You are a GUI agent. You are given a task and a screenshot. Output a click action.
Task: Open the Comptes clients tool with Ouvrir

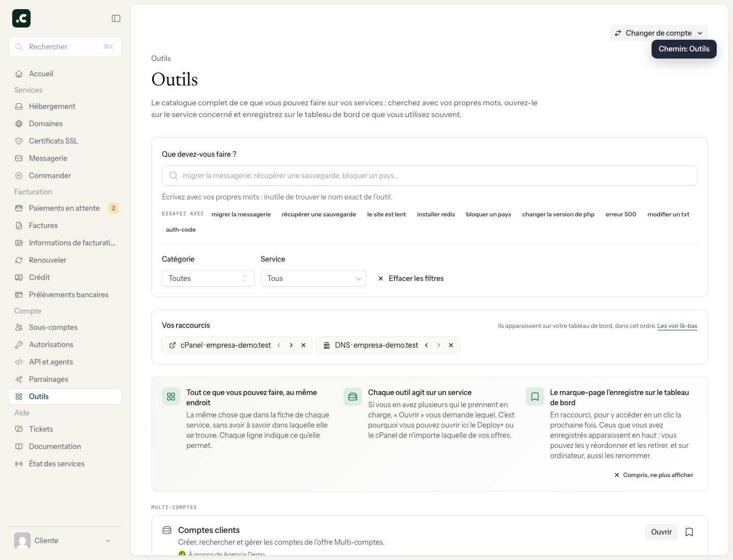point(661,532)
